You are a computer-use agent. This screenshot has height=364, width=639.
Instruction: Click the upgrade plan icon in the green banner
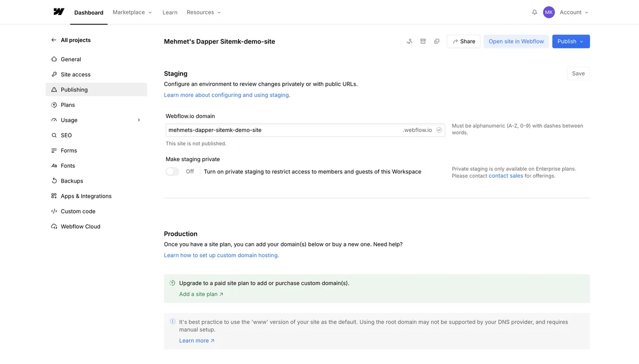point(173,283)
